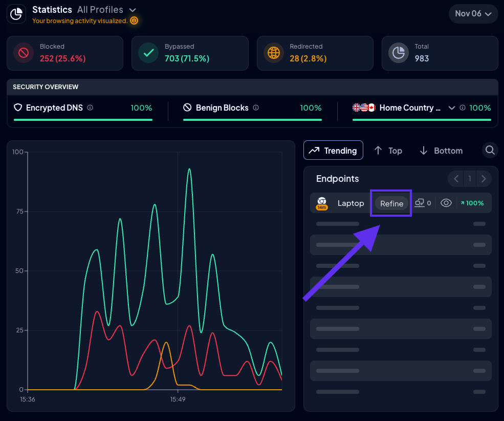Click the Benign Blocks info icon

pos(256,108)
